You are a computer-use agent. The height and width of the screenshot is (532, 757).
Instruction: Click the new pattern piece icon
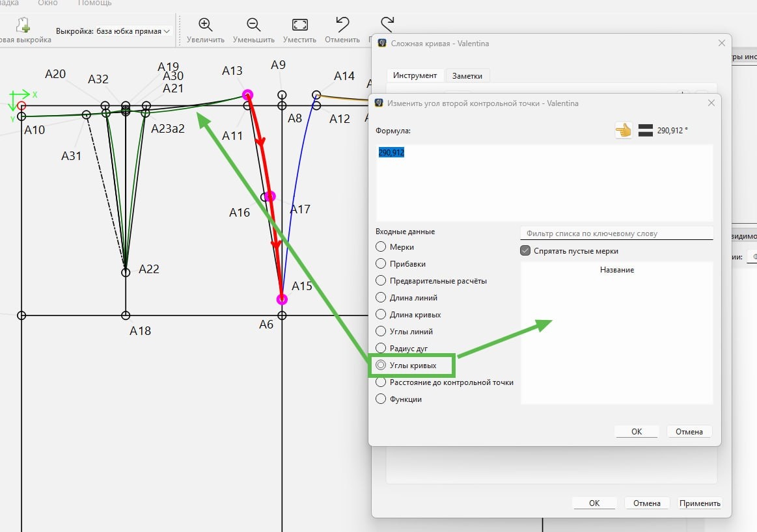[22, 24]
